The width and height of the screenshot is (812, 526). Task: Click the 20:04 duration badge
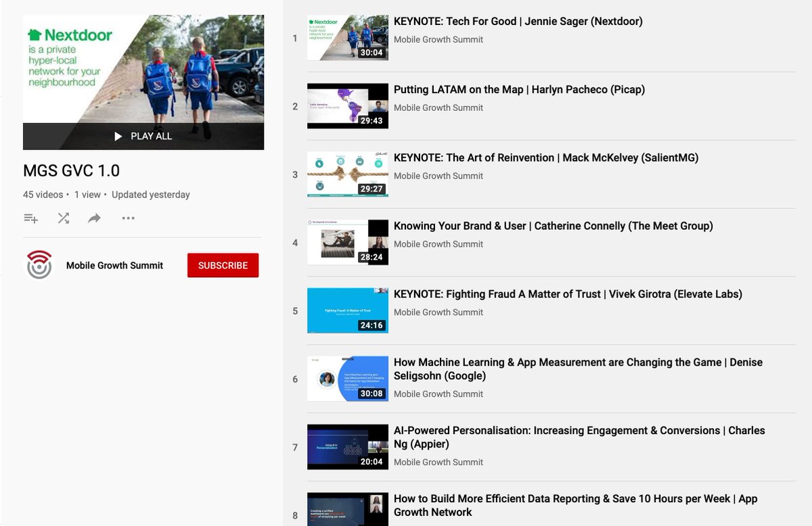click(371, 462)
